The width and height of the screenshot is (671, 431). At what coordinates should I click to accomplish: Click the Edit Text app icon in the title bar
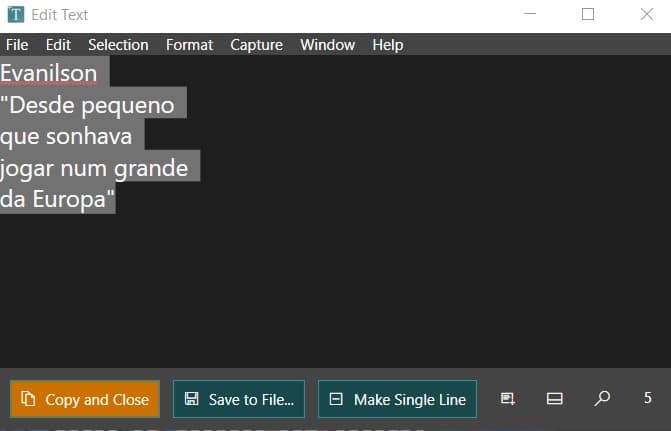(x=15, y=15)
